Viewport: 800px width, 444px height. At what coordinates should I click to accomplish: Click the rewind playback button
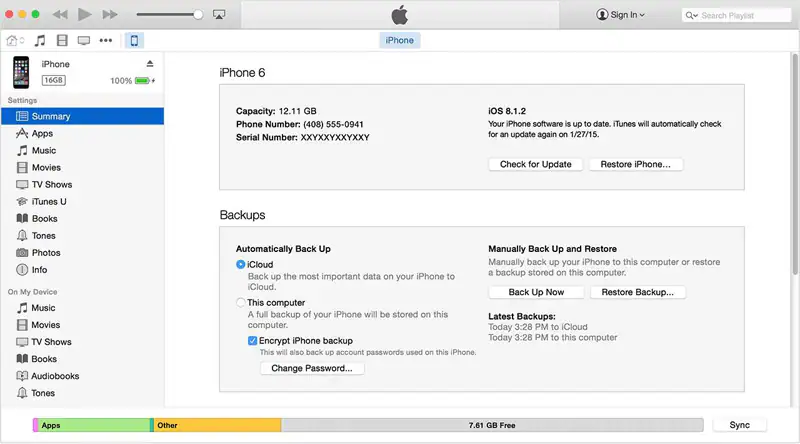pos(60,14)
